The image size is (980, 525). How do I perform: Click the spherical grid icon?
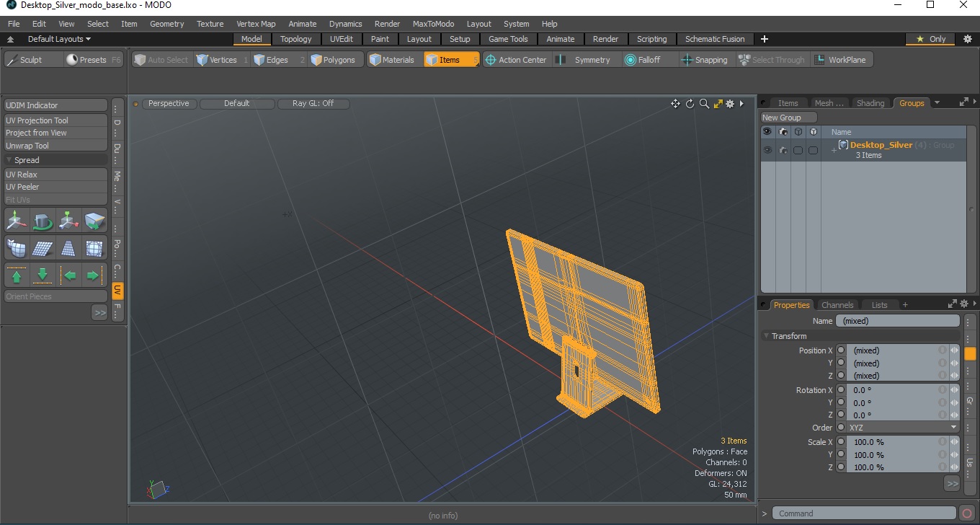click(94, 248)
